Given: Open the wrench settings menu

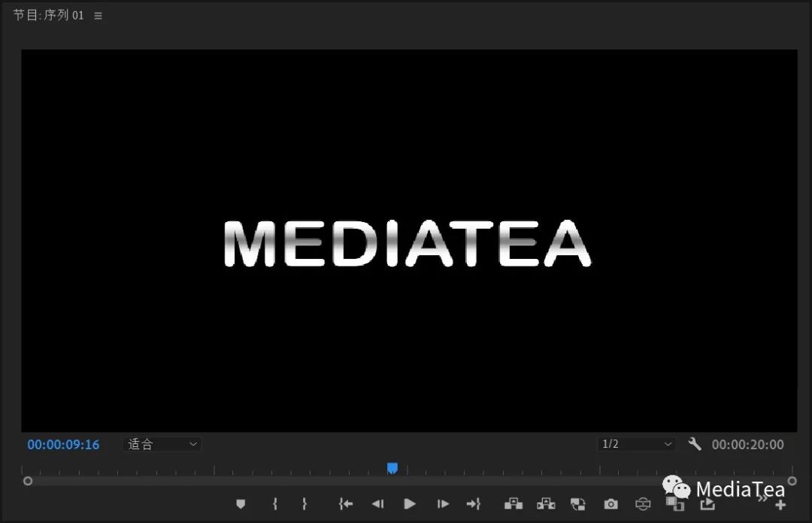Looking at the screenshot, I should pos(695,444).
